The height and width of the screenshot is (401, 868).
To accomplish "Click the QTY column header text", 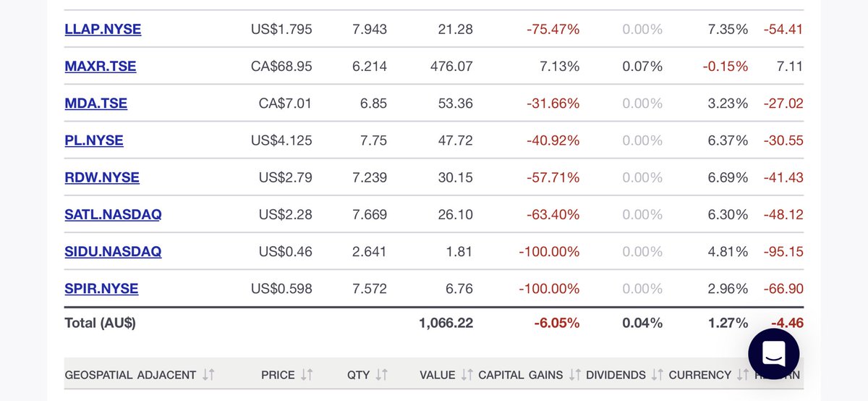I will pos(357,375).
